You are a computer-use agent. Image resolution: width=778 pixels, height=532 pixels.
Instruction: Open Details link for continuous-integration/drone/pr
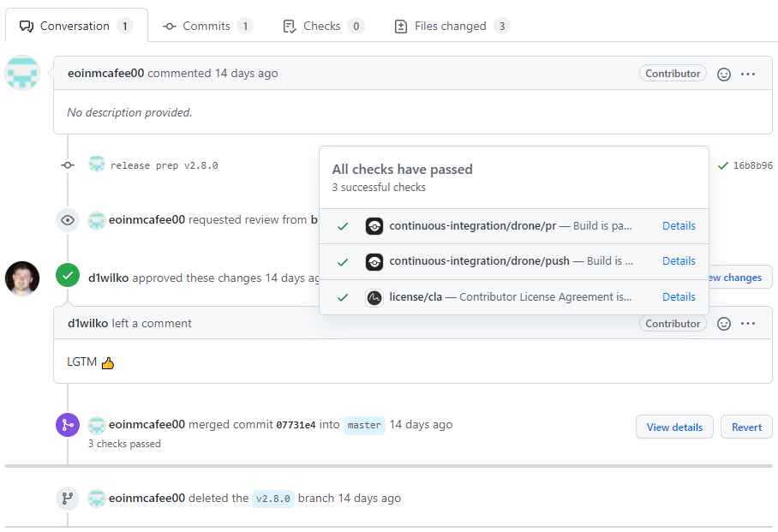tap(679, 226)
